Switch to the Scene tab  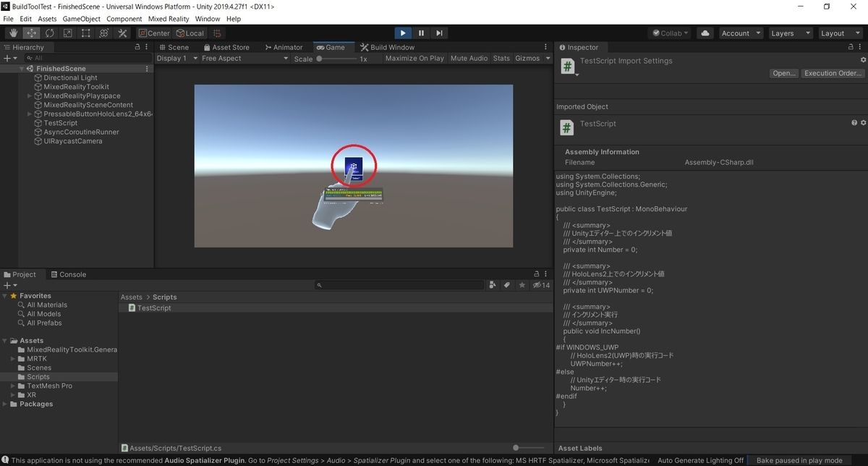pyautogui.click(x=173, y=47)
